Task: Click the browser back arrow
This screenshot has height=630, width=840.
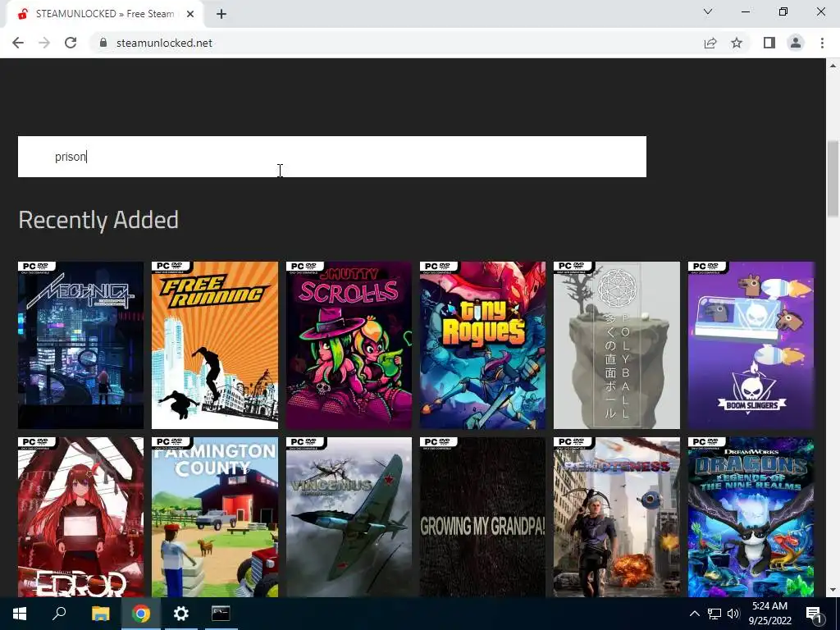Action: click(x=18, y=43)
